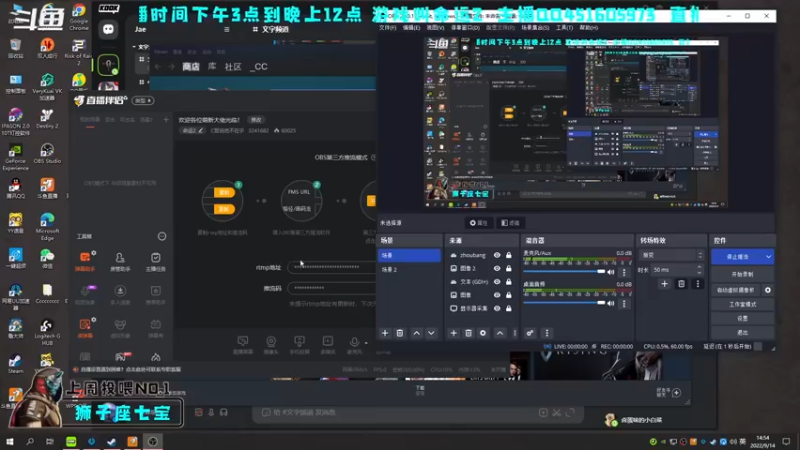Open source properties gear in OBS Sources panel
This screenshot has width=800, height=450.
[483, 333]
